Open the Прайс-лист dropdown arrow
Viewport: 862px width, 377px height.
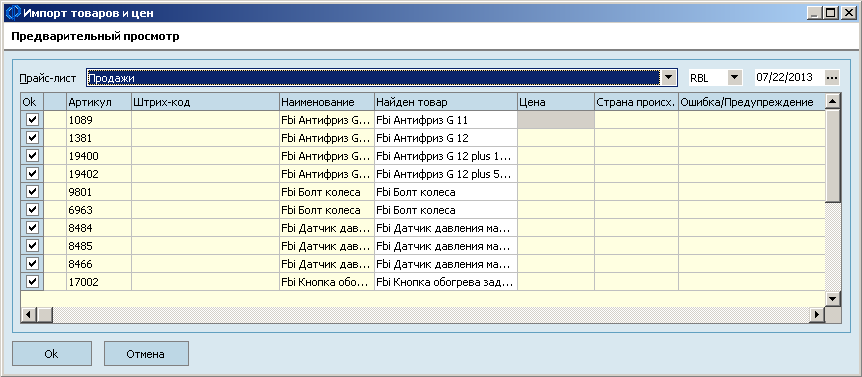[668, 78]
